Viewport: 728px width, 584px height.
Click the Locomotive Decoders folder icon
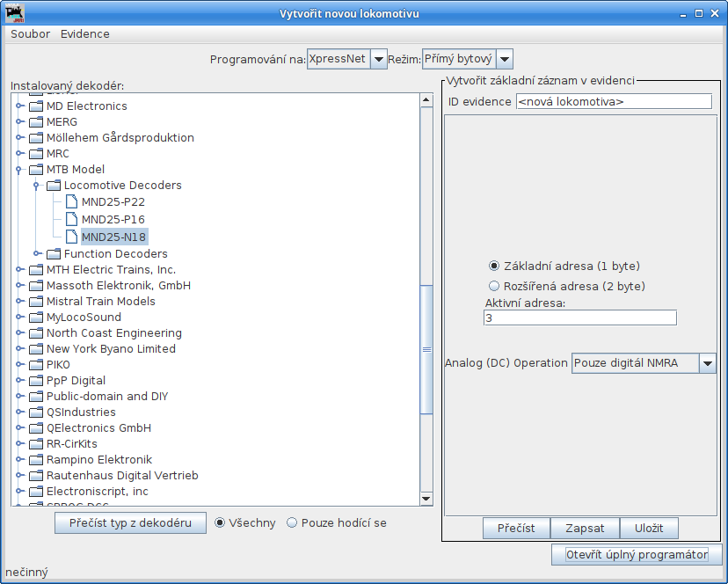54,186
